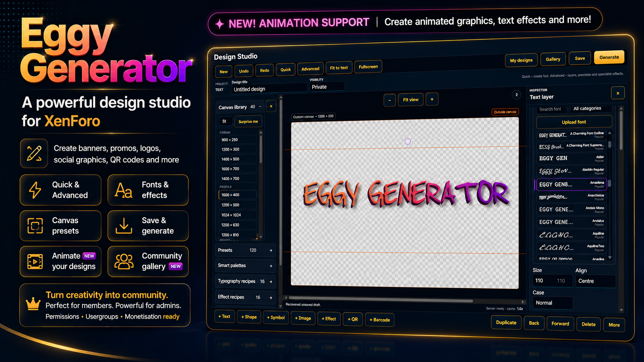Click the canvas horizontal scrollbar

[381, 299]
